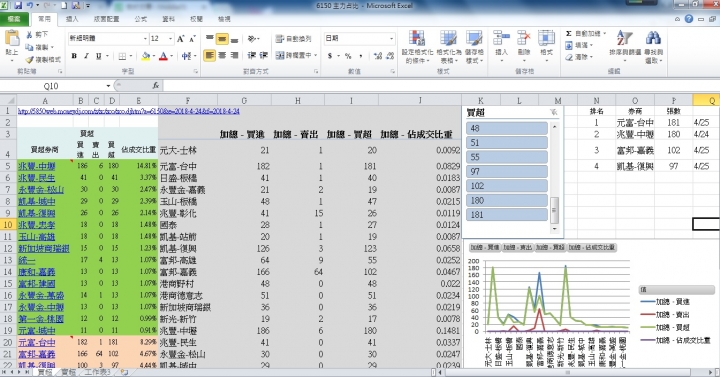Toggle wrap text (自動換列)
Image resolution: width=720 pixels, height=377 pixels.
[x=293, y=39]
